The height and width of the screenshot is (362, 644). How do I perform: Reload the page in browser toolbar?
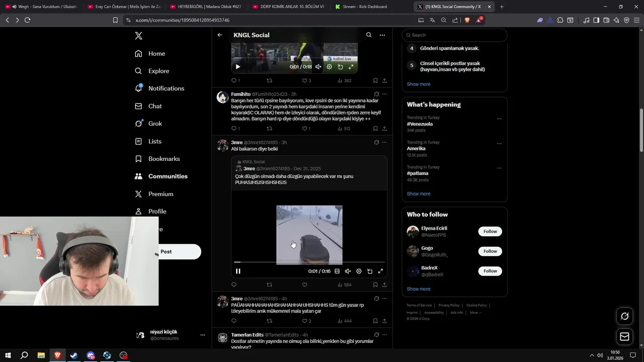pos(27,20)
